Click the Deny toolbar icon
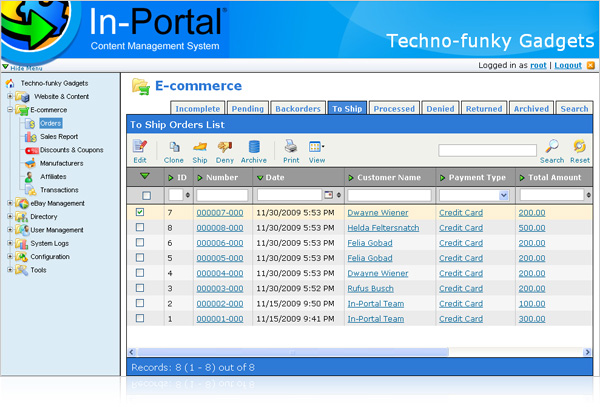The height and width of the screenshot is (407, 600). tap(225, 147)
